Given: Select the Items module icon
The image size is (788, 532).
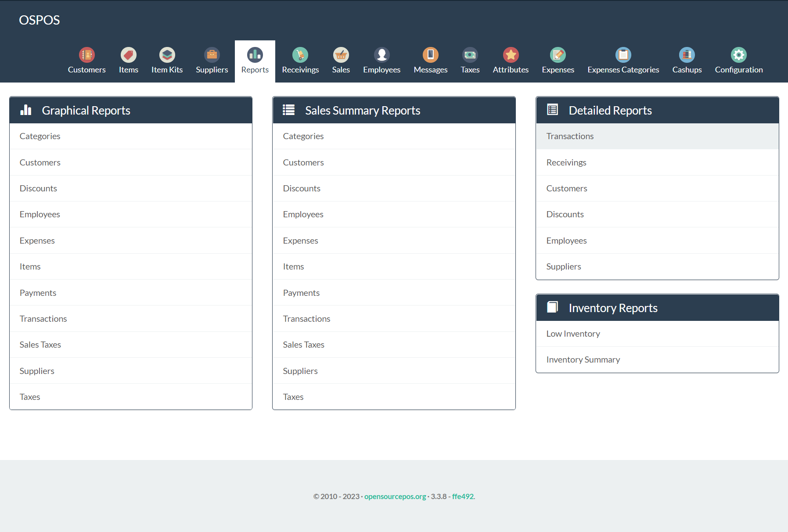Looking at the screenshot, I should pyautogui.click(x=128, y=54).
